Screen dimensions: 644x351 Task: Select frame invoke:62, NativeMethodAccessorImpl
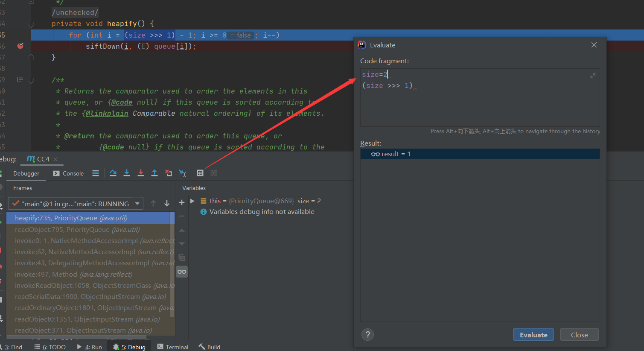(88, 252)
